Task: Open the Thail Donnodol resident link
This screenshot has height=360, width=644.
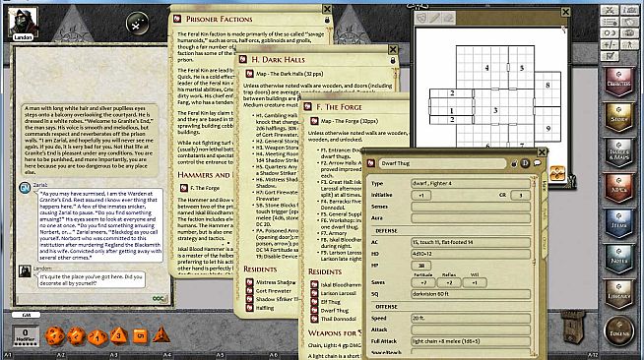Action: point(339,319)
